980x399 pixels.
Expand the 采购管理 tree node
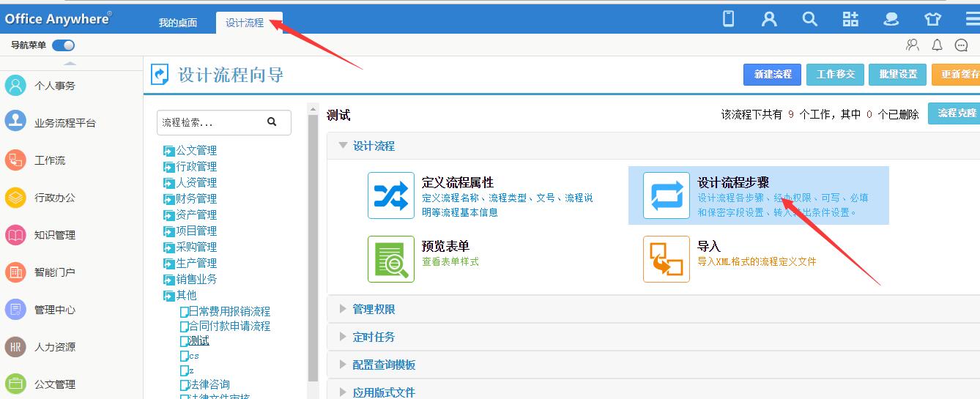pyautogui.click(x=169, y=247)
